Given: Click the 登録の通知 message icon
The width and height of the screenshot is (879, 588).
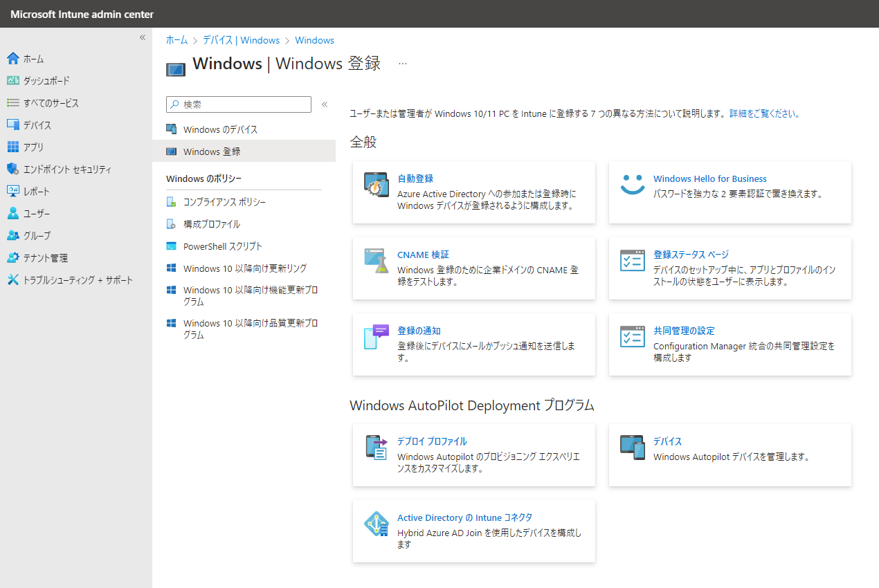Looking at the screenshot, I should 377,337.
